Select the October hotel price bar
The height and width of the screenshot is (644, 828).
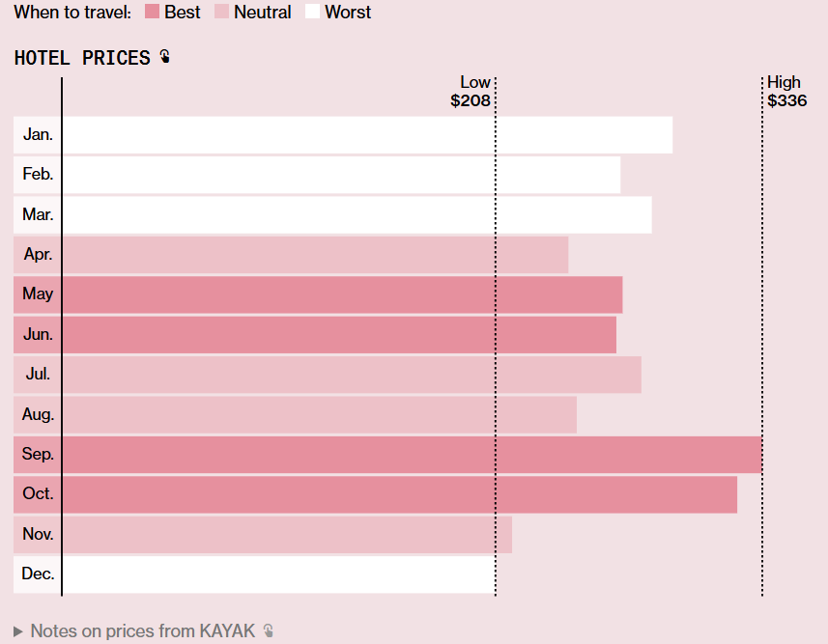[399, 494]
